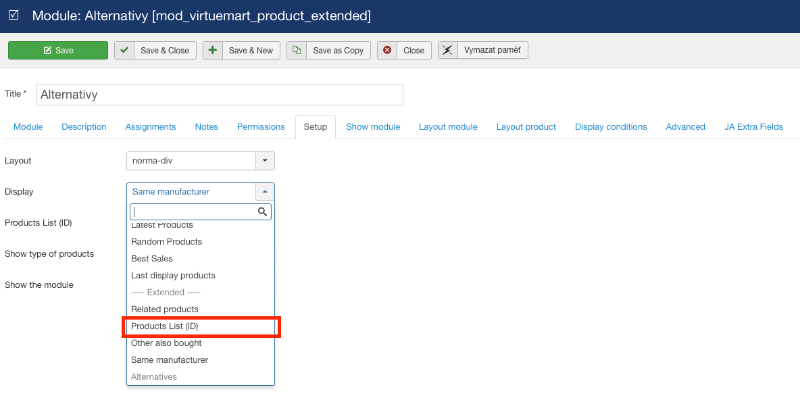This screenshot has height=397, width=800.
Task: Go to the Permissions tab
Action: [261, 127]
